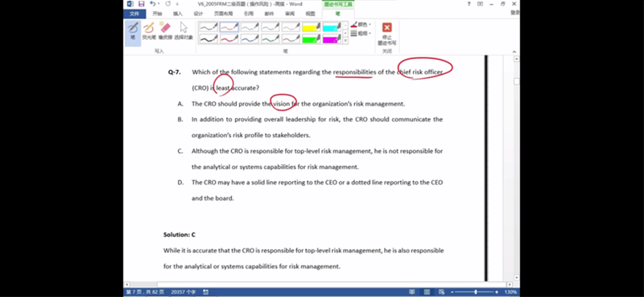Image resolution: width=644 pixels, height=297 pixels.
Task: Stop inking with the red X button
Action: (387, 34)
